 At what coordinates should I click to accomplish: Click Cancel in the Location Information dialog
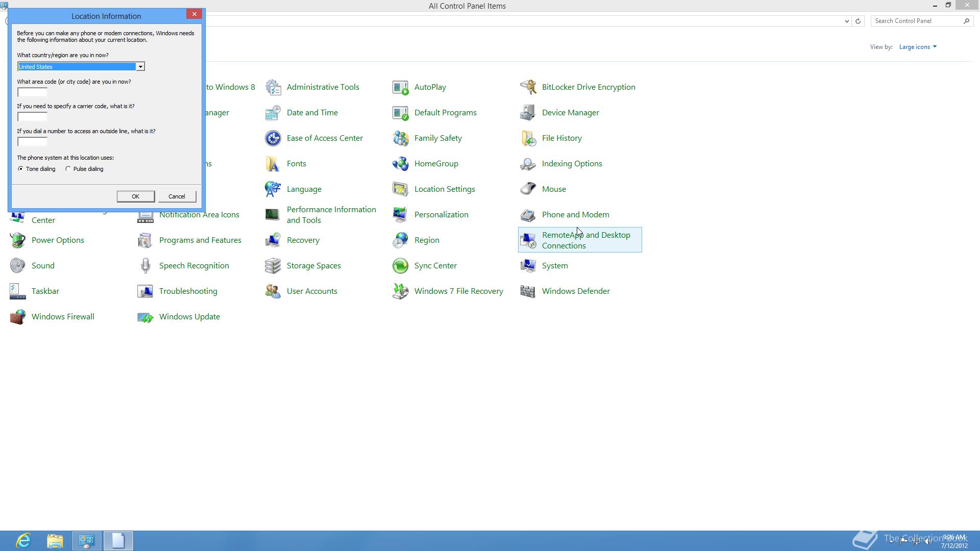[x=177, y=196]
